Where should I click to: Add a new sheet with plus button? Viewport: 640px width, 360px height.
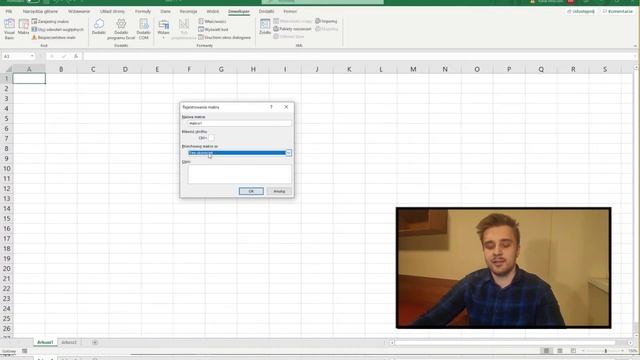click(95, 342)
